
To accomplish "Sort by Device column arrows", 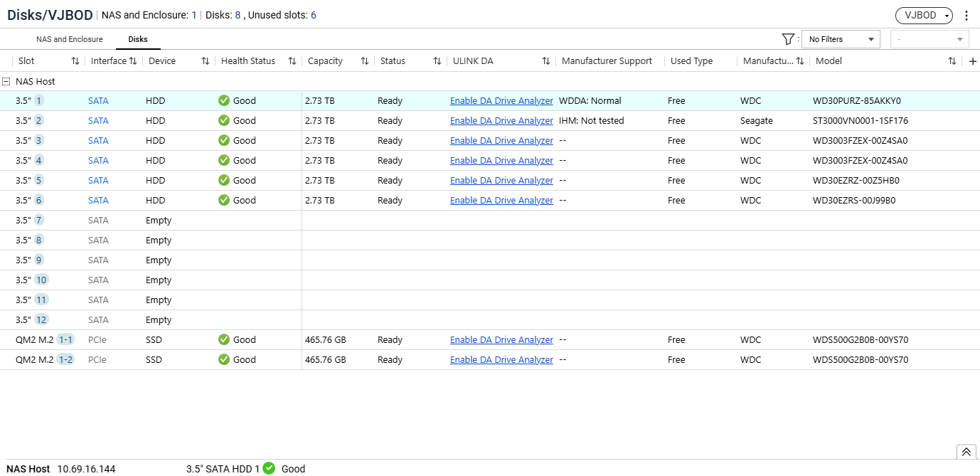I will [206, 61].
